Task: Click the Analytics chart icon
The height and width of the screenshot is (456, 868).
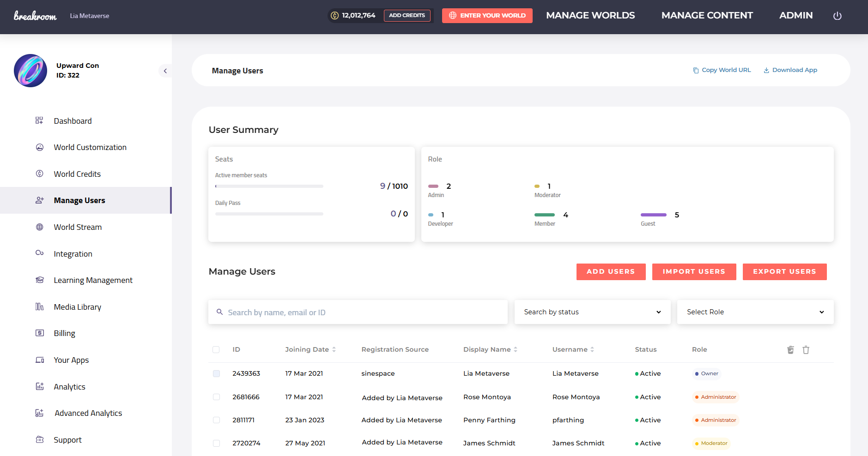Action: pyautogui.click(x=40, y=386)
